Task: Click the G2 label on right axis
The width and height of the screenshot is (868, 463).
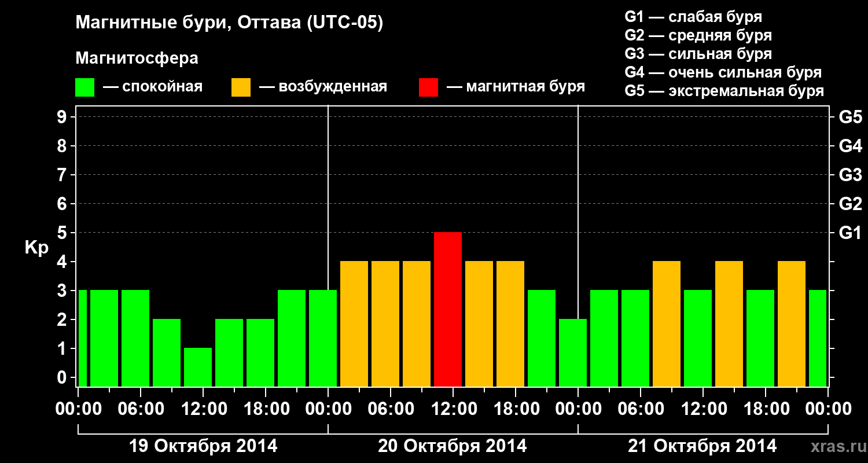Action: point(850,204)
